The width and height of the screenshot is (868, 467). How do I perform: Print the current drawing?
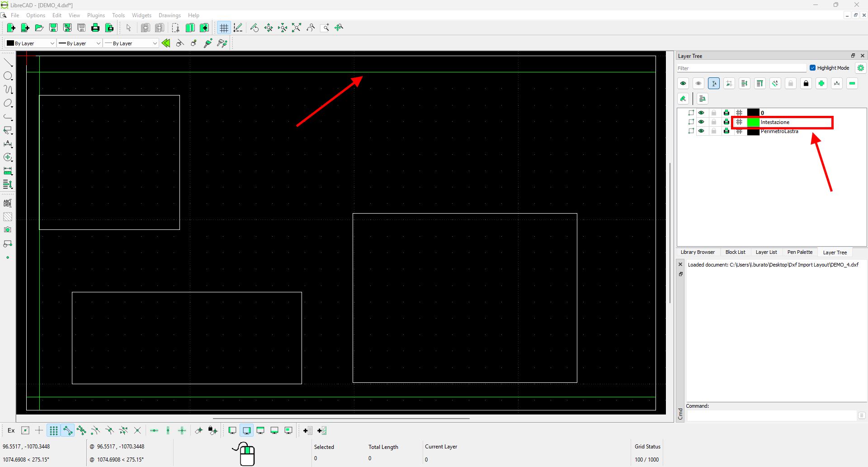coord(95,28)
